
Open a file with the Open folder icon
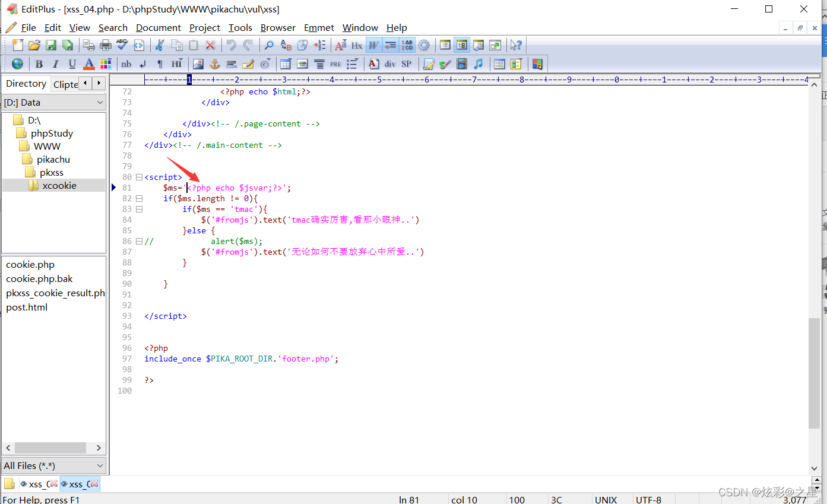[x=34, y=45]
